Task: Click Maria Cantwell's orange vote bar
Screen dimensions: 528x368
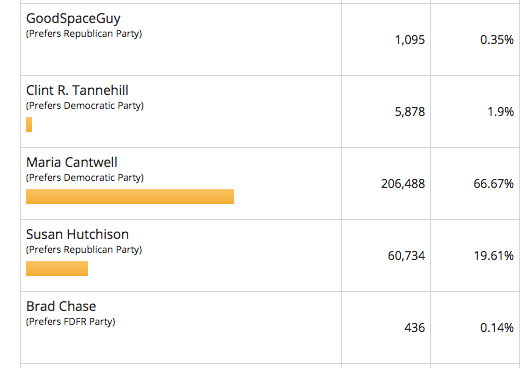Action: click(130, 197)
